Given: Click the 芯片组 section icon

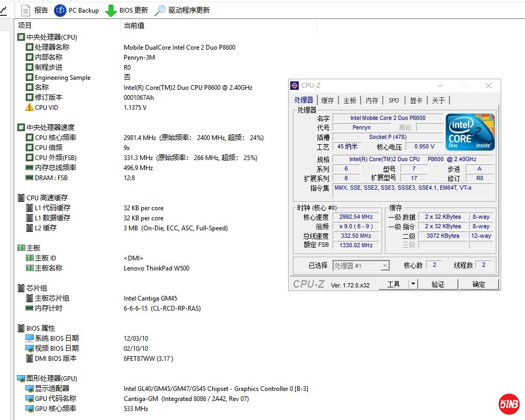Looking at the screenshot, I should (21, 288).
